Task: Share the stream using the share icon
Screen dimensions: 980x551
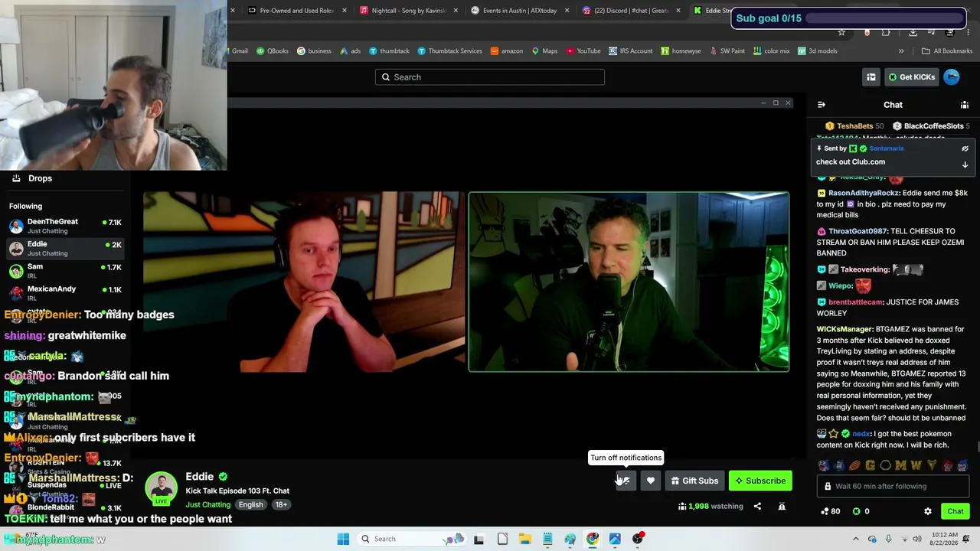Action: tap(757, 506)
